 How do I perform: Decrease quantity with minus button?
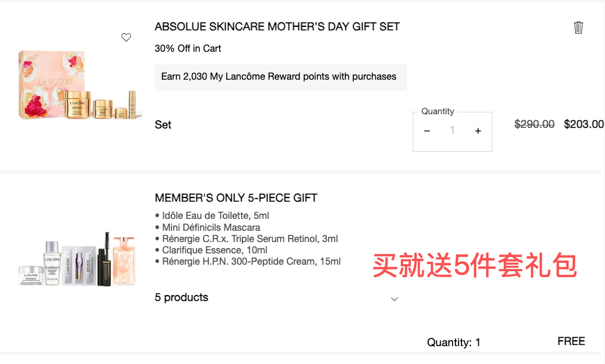[427, 131]
